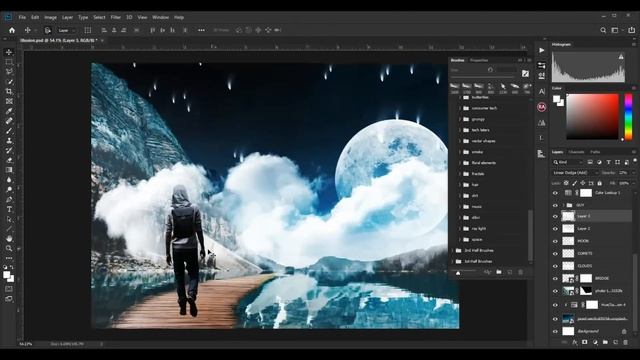The width and height of the screenshot is (640, 360).
Task: Select the Brush tool
Action: pos(9,131)
